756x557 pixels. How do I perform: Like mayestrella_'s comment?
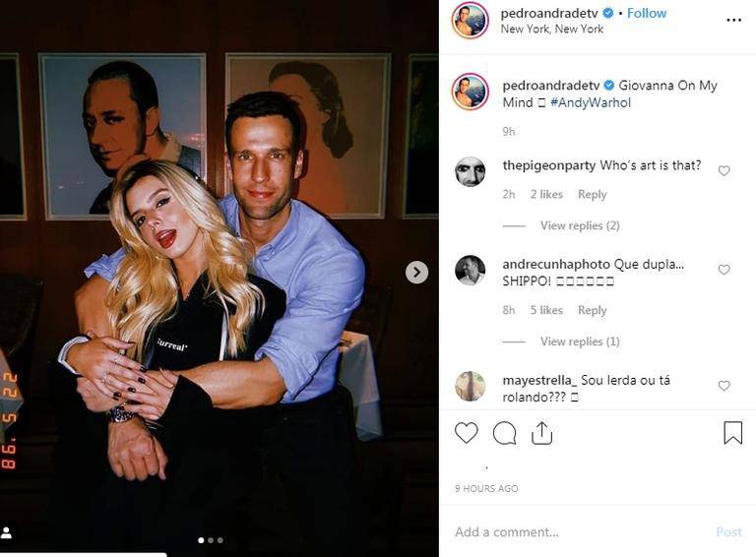click(x=724, y=386)
